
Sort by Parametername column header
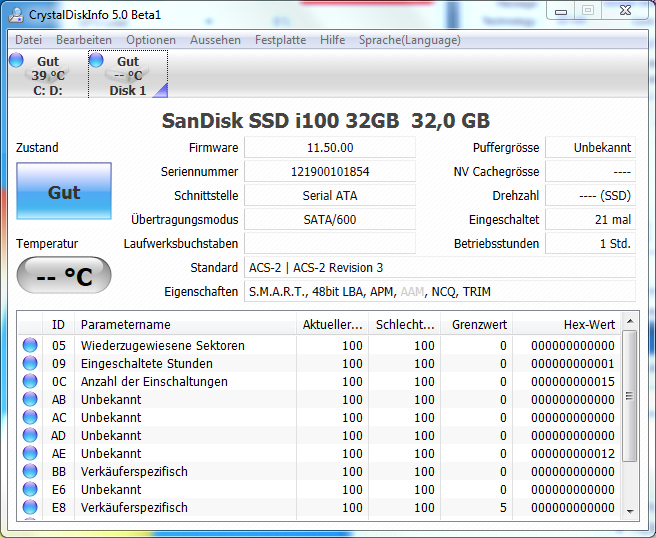[185, 325]
